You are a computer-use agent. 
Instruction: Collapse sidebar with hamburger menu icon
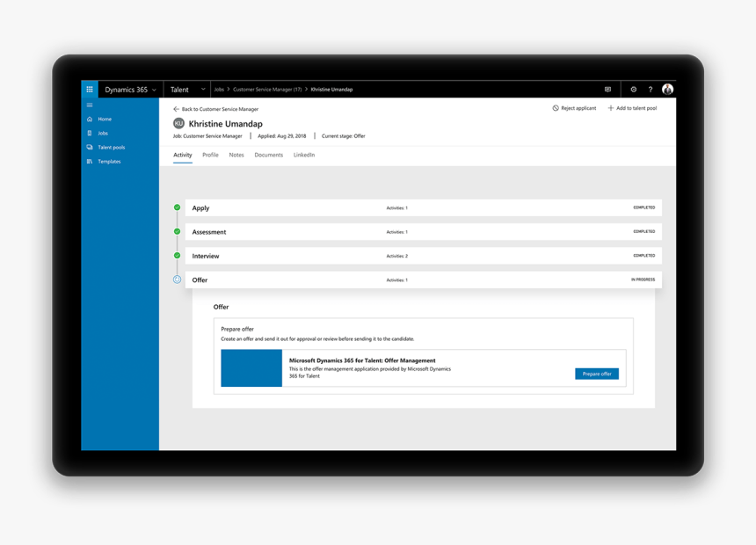tap(90, 105)
